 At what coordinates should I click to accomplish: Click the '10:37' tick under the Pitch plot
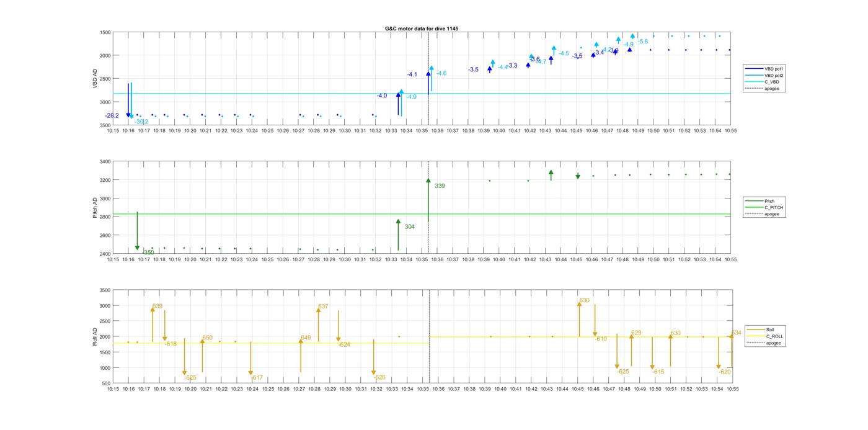point(453,259)
